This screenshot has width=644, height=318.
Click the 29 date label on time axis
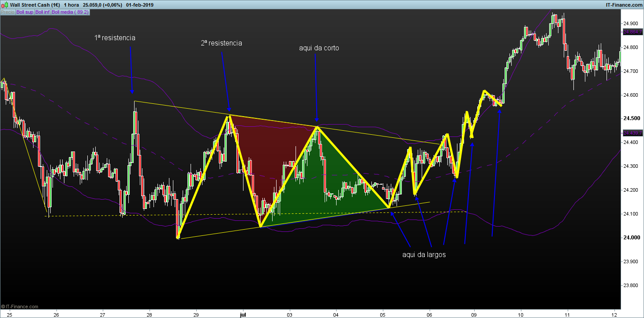pos(196,315)
